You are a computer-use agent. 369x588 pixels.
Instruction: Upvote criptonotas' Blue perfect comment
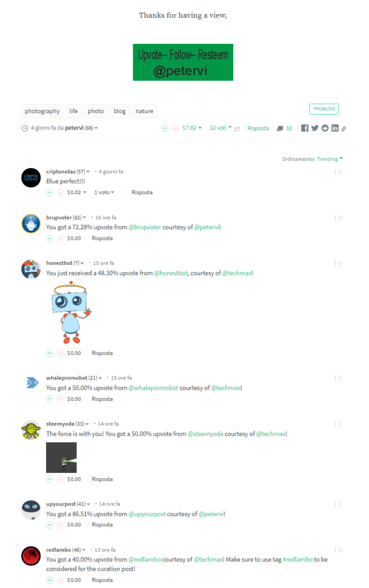[49, 193]
